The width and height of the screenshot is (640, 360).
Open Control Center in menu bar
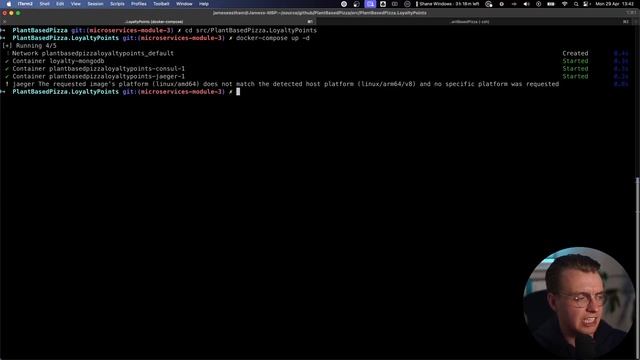point(587,4)
